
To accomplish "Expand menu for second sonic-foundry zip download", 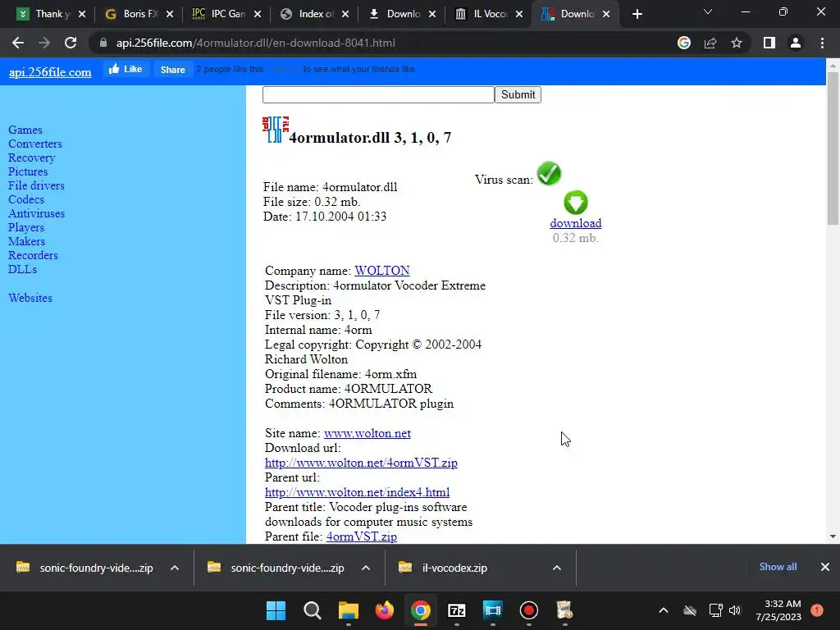I will point(365,568).
